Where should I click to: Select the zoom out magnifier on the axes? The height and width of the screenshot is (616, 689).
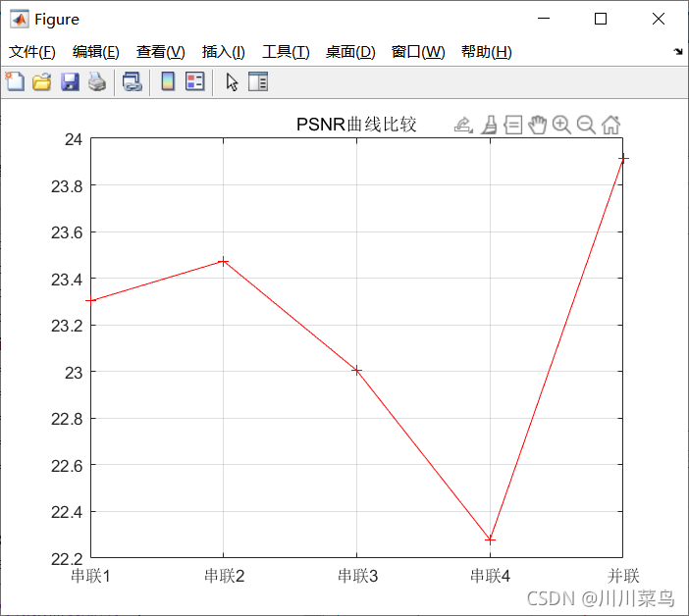[x=586, y=126]
